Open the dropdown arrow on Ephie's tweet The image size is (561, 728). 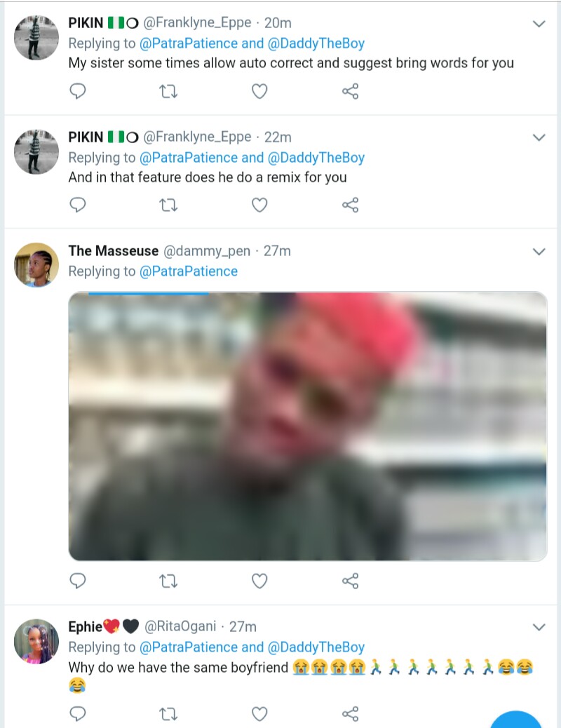(539, 626)
